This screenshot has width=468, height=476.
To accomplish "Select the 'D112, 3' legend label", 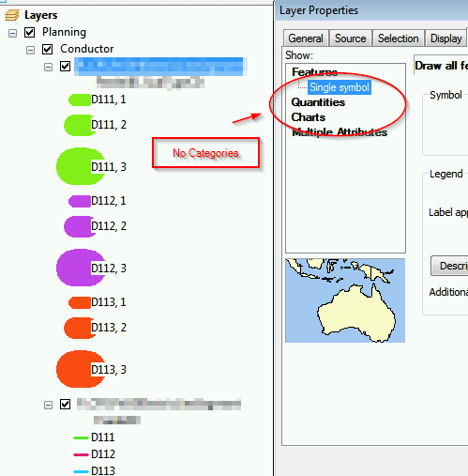I will point(109,269).
